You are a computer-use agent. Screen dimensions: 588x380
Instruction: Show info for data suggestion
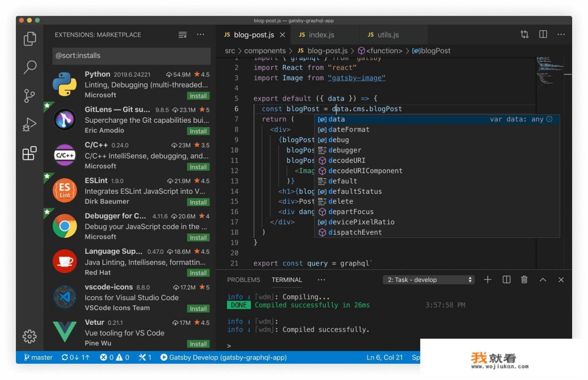click(550, 119)
